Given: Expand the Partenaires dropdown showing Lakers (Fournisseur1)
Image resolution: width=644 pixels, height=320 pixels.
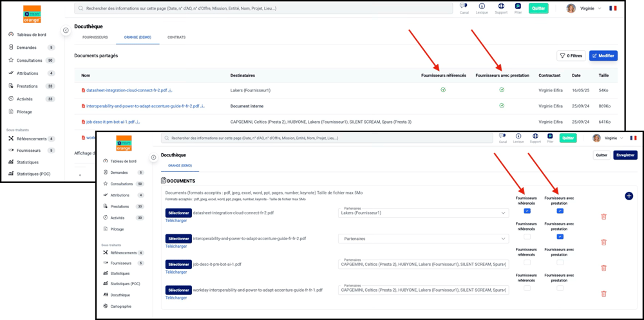Looking at the screenshot, I should [423, 213].
